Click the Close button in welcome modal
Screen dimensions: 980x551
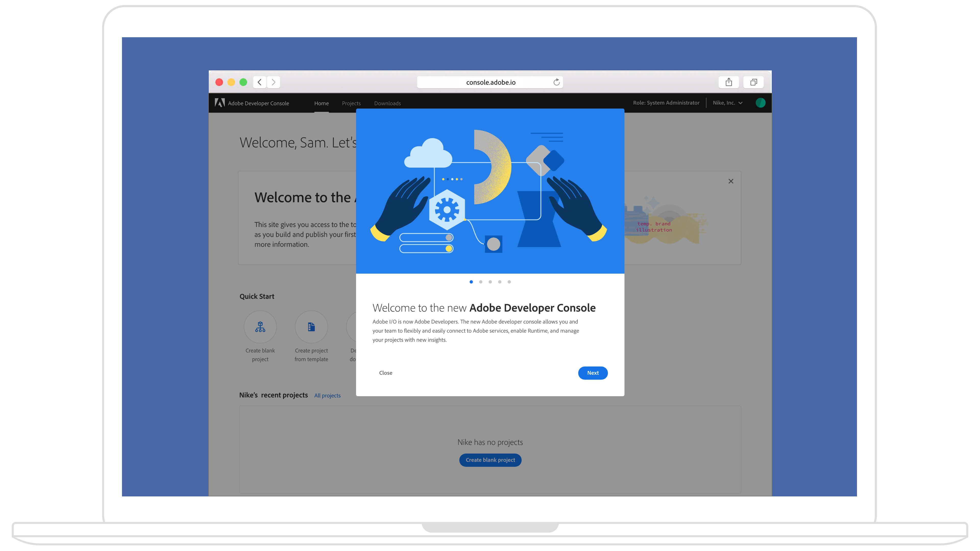386,373
